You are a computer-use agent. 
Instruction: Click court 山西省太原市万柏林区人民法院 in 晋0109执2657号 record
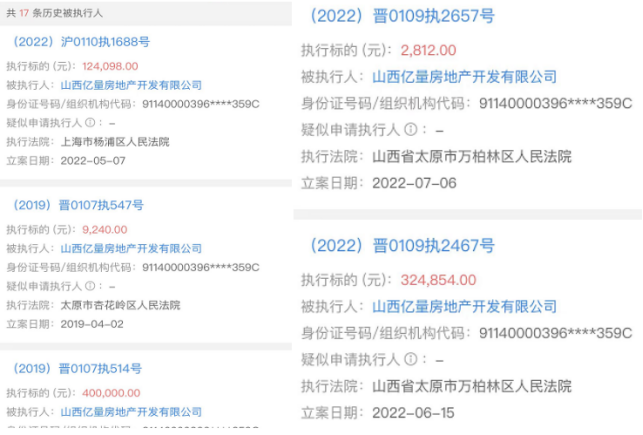(472, 156)
